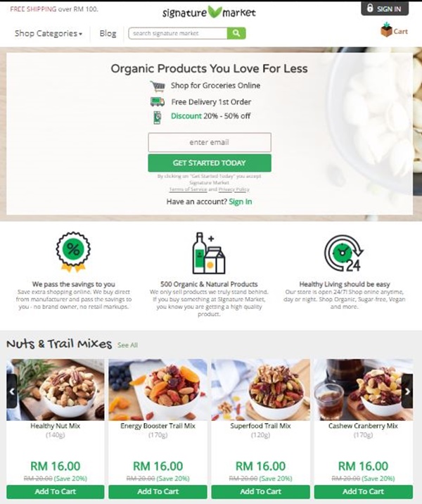Image resolution: width=422 pixels, height=504 pixels.
Task: Open See All link for Nuts & Trail Mixes
Action: (127, 345)
